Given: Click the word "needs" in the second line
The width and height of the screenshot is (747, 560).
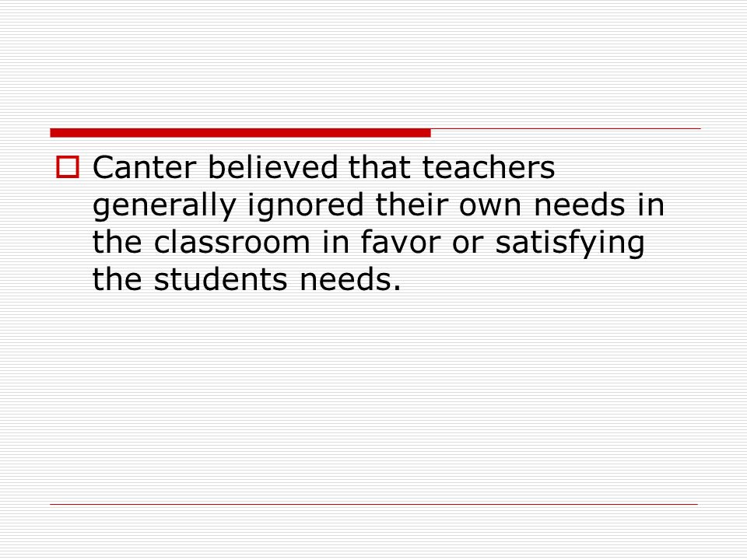Looking at the screenshot, I should pyautogui.click(x=579, y=205).
